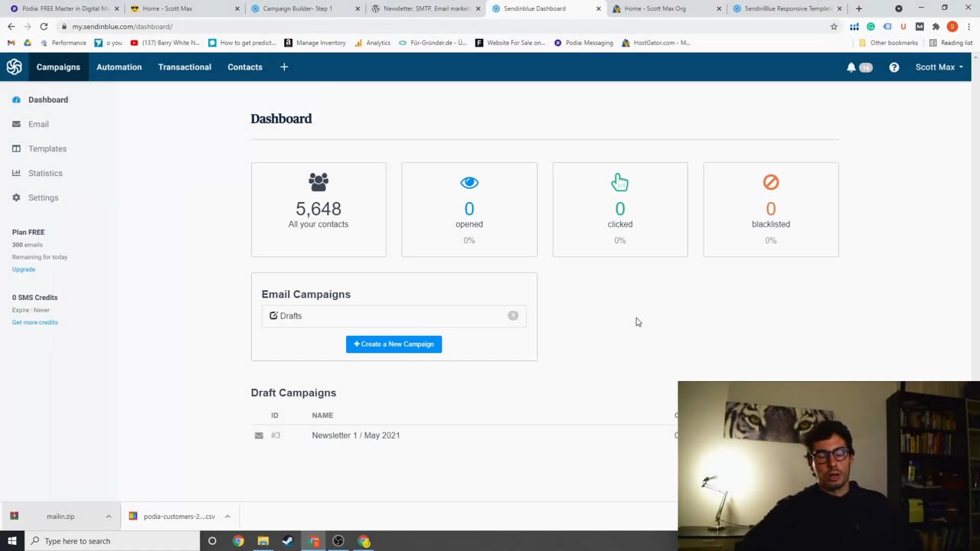Image resolution: width=980 pixels, height=551 pixels.
Task: Click the plus icon in the navigation bar
Action: tap(284, 67)
